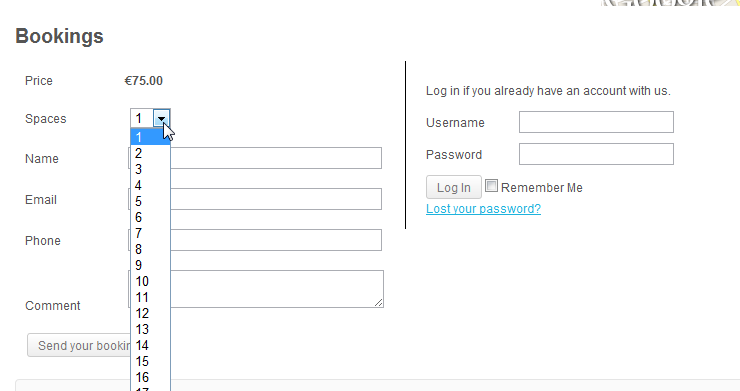
Task: Focus the Password input field
Action: 596,154
